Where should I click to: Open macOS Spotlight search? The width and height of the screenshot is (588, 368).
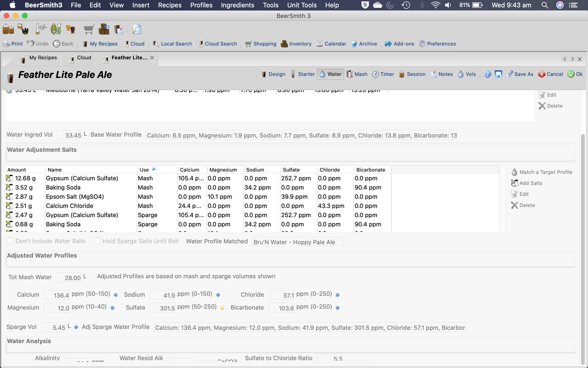pos(544,5)
